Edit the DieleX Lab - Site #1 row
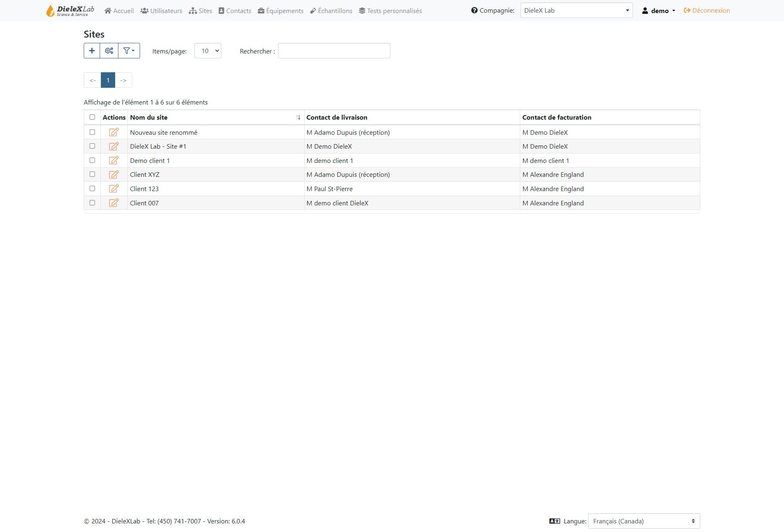Viewport: 784px width, 532px height. 114,146
